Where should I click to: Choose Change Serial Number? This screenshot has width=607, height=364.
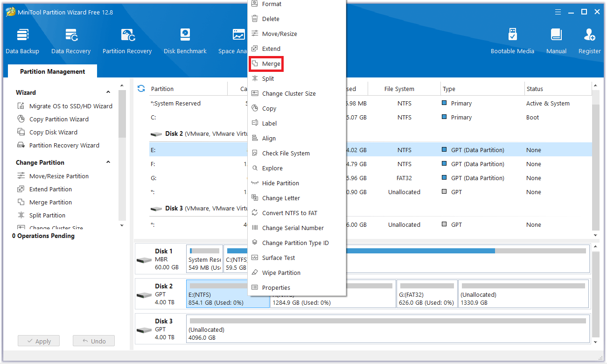coord(297,228)
